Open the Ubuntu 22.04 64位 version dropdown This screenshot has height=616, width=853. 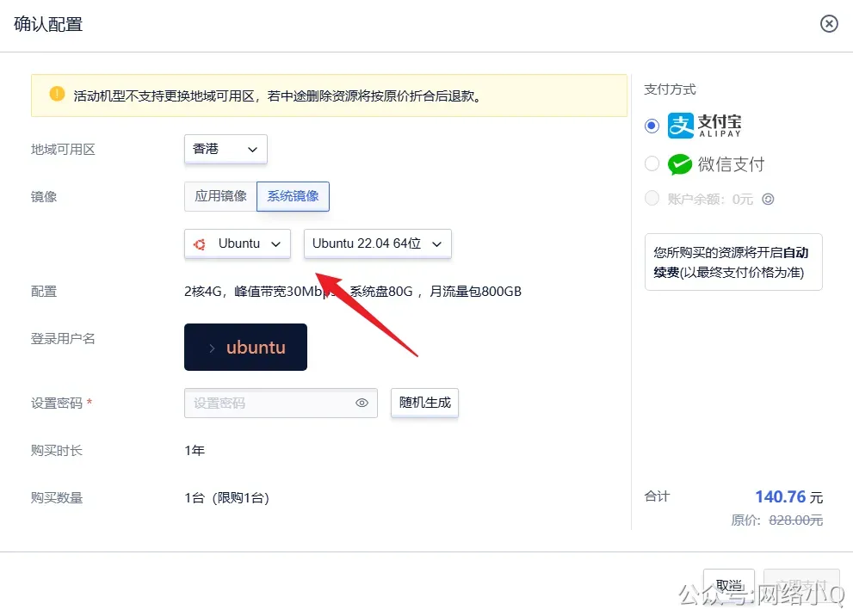[x=377, y=243]
